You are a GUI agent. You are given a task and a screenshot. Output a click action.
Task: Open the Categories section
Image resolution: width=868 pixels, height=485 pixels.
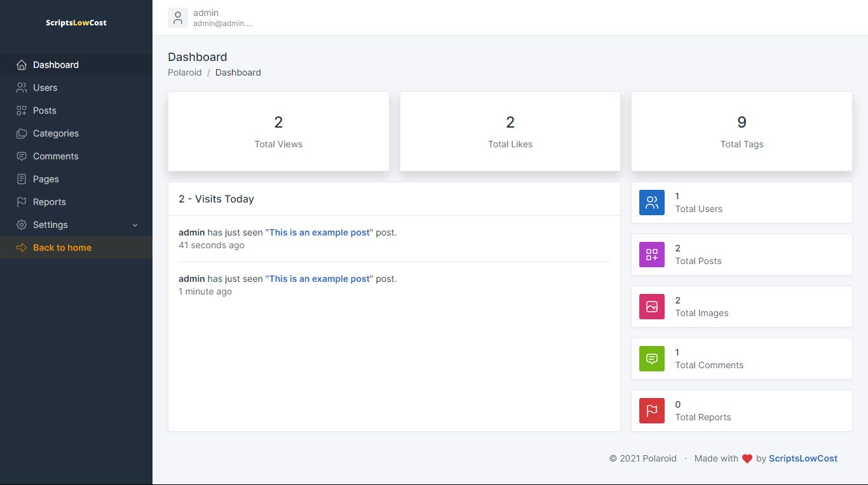(x=56, y=133)
